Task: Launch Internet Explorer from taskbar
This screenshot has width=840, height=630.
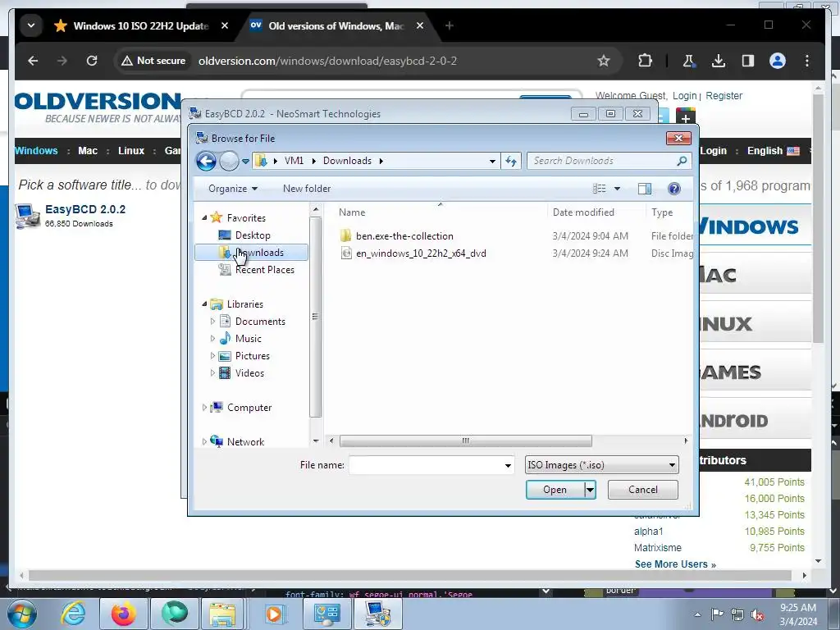Action: (73, 614)
